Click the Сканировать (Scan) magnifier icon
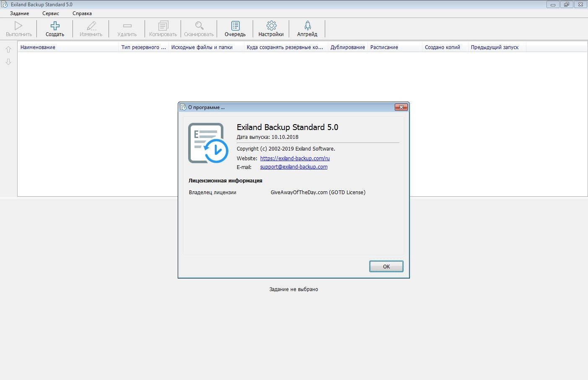This screenshot has width=588, height=380. (199, 26)
